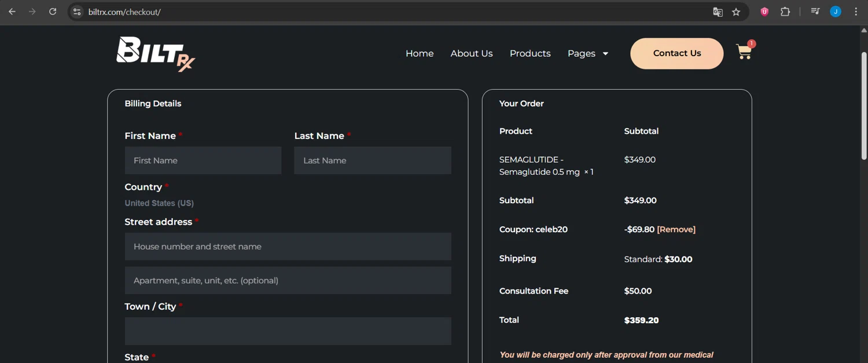Click the Town / City field
Image resolution: width=868 pixels, height=363 pixels.
[x=288, y=331]
